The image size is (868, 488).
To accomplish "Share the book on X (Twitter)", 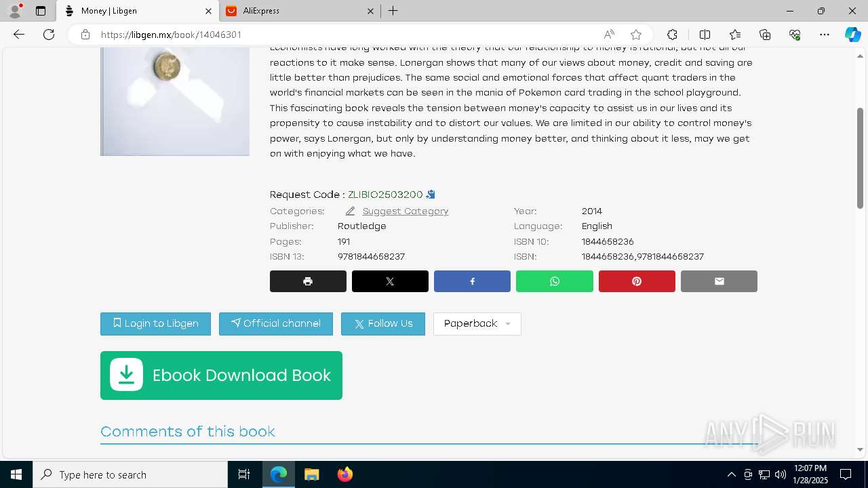I will pos(390,281).
